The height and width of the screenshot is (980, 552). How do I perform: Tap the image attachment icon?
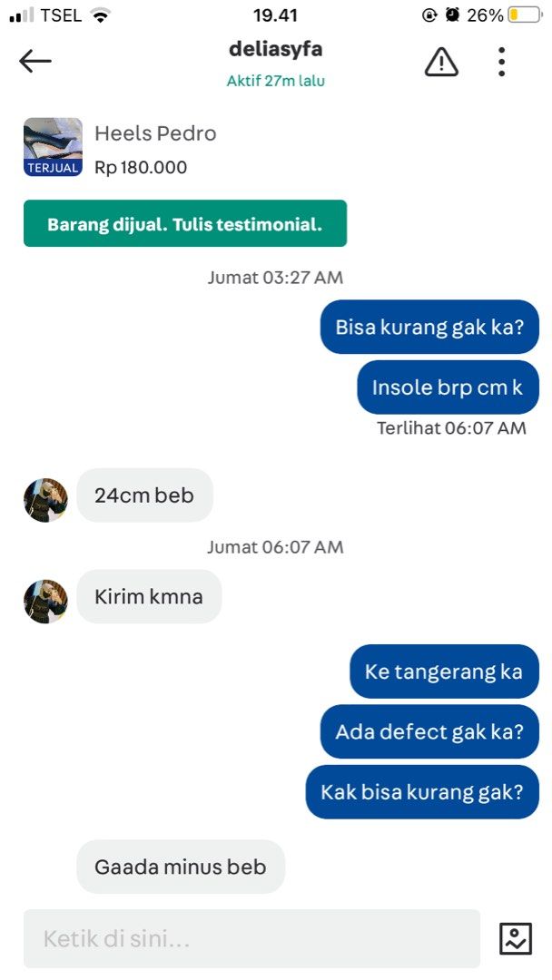tap(516, 939)
